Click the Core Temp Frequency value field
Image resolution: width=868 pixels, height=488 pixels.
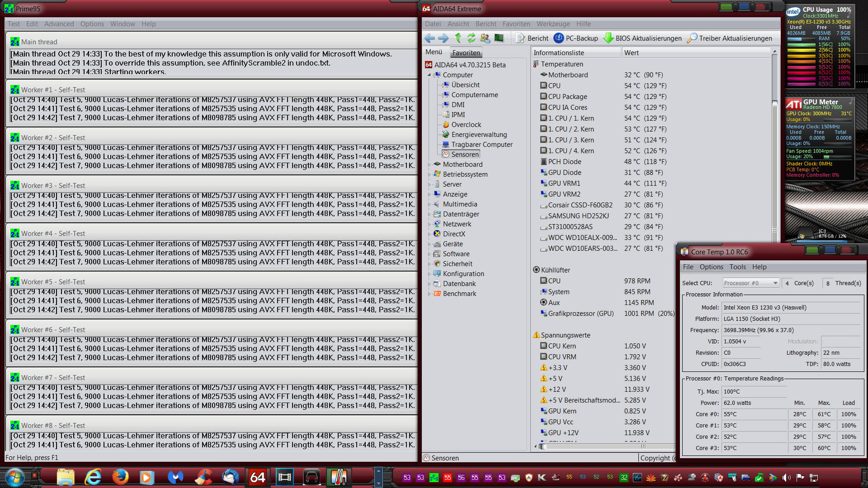(x=791, y=330)
